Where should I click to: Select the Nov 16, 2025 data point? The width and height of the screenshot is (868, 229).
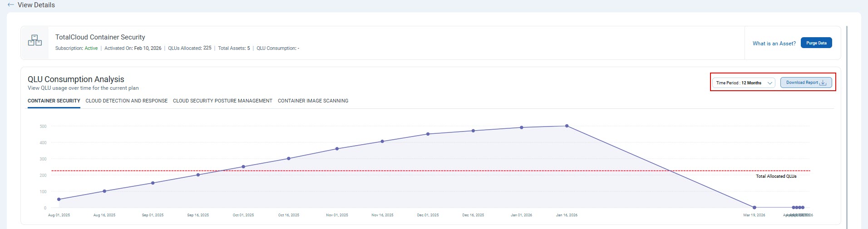[x=382, y=141]
